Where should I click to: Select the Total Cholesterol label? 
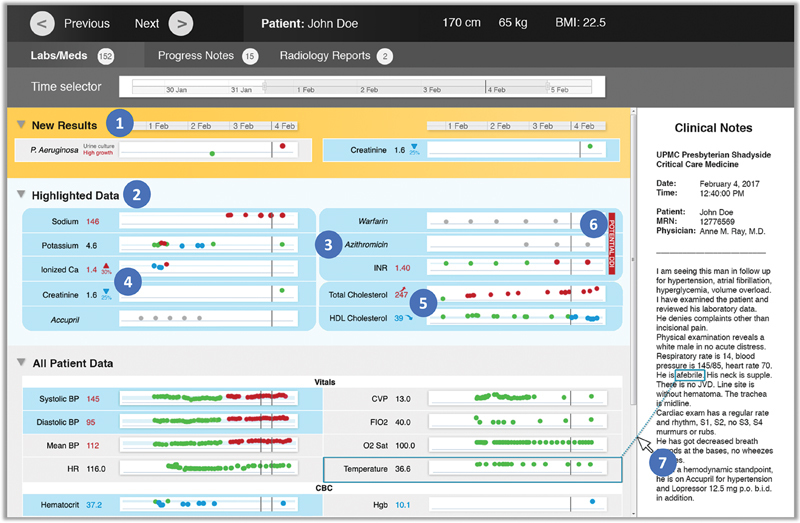pyautogui.click(x=358, y=294)
